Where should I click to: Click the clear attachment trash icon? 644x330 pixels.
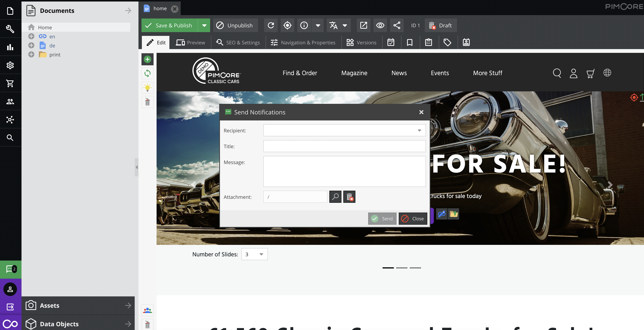point(349,197)
